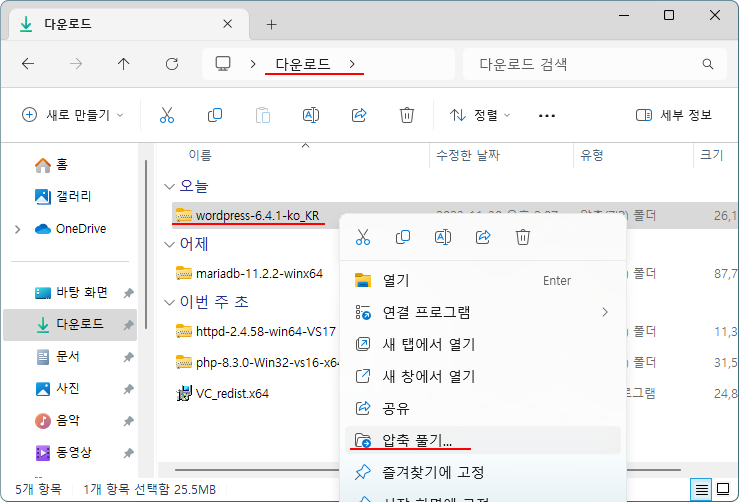Click the toolbar Cut (scissors) icon
This screenshot has height=502, width=739.
point(167,115)
